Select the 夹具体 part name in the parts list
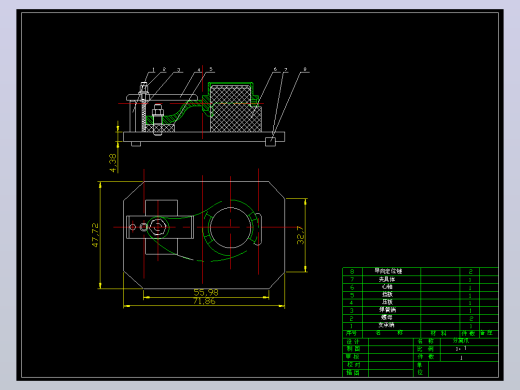Screen dimensions: 520x390 (x=386, y=279)
